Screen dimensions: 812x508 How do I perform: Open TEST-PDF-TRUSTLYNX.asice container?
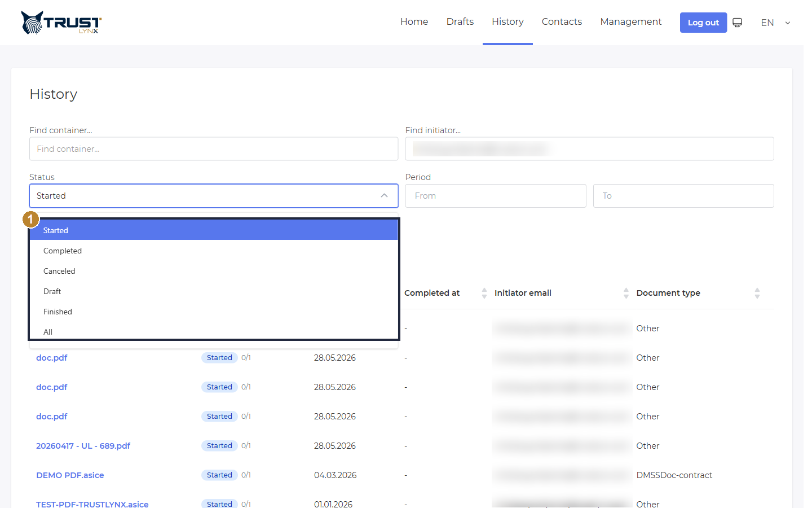coord(92,504)
